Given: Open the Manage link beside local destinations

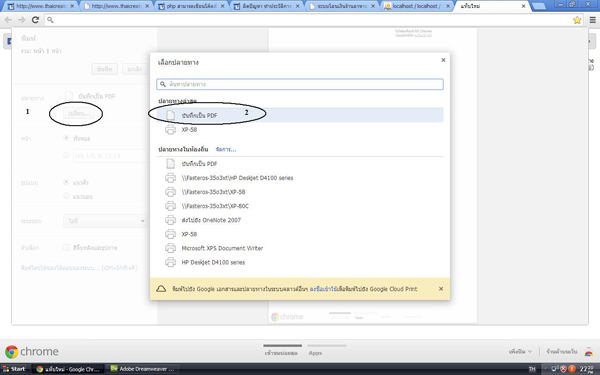Looking at the screenshot, I should [226, 149].
